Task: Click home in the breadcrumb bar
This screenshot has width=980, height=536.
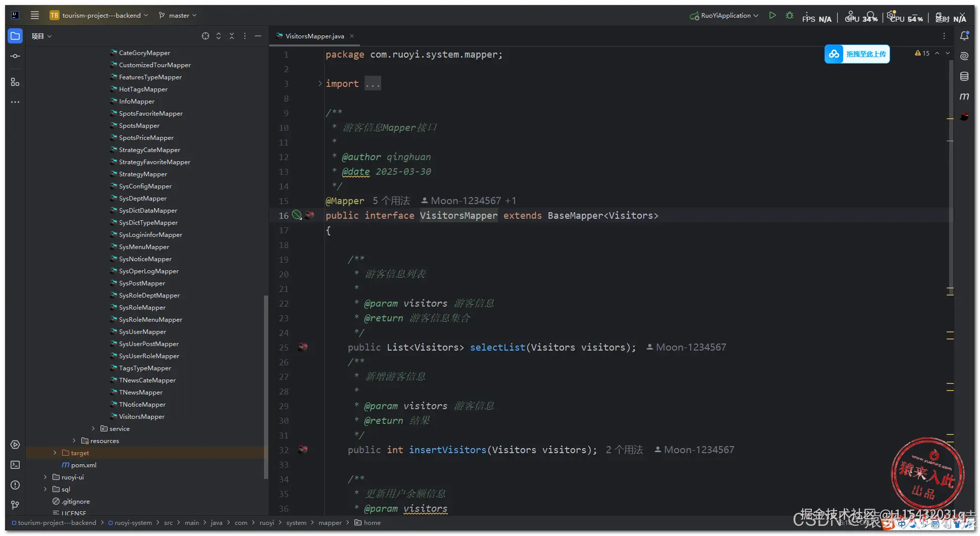Action: (x=368, y=522)
